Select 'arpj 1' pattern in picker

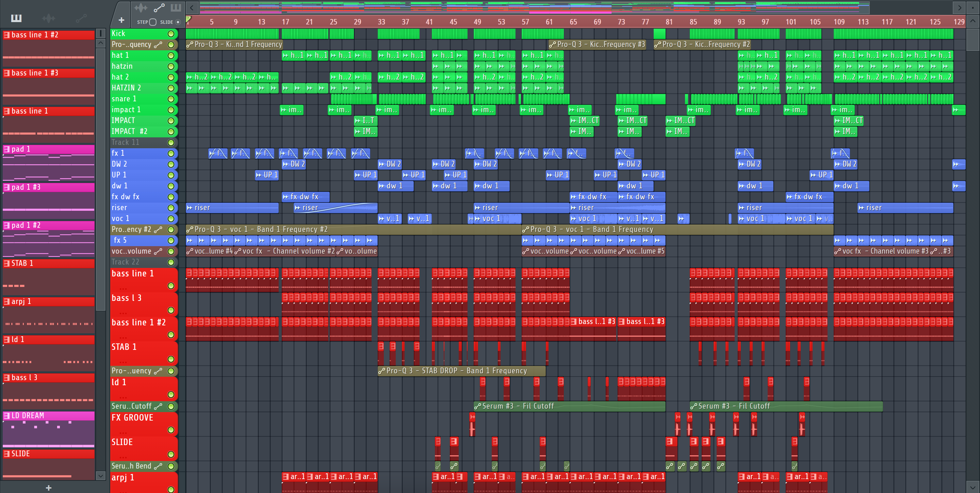click(x=48, y=302)
